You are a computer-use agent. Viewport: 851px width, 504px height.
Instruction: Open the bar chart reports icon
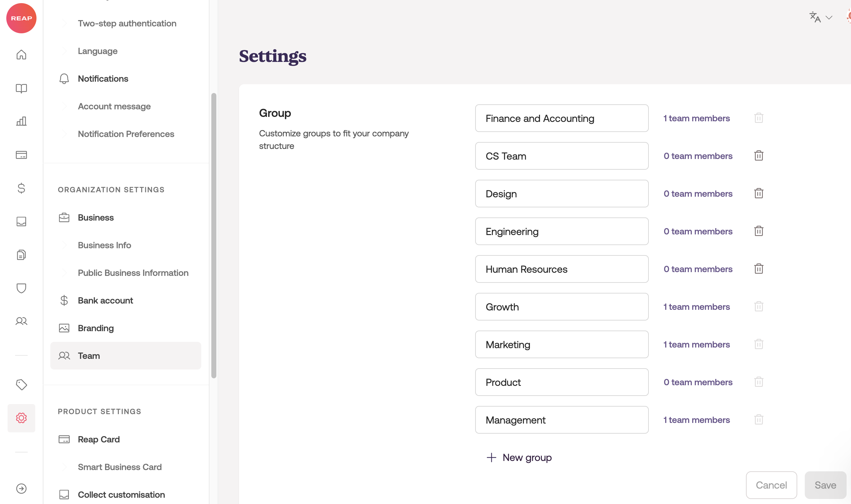point(21,121)
